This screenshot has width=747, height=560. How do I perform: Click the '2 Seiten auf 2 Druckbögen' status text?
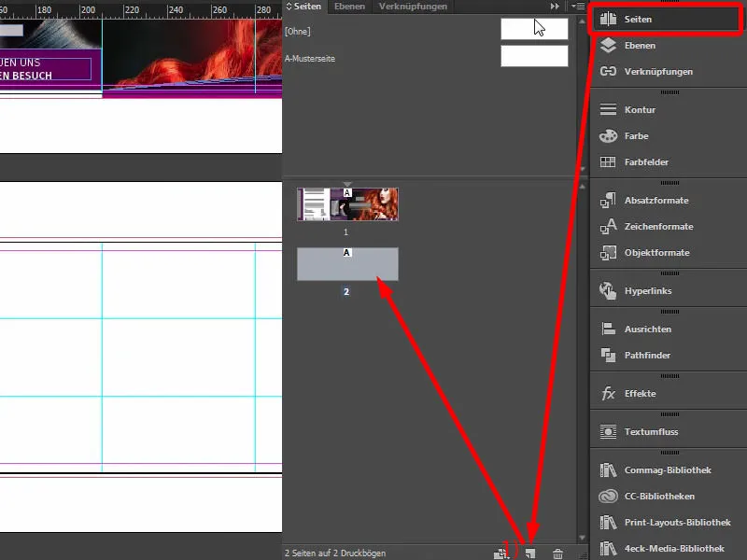335,553
